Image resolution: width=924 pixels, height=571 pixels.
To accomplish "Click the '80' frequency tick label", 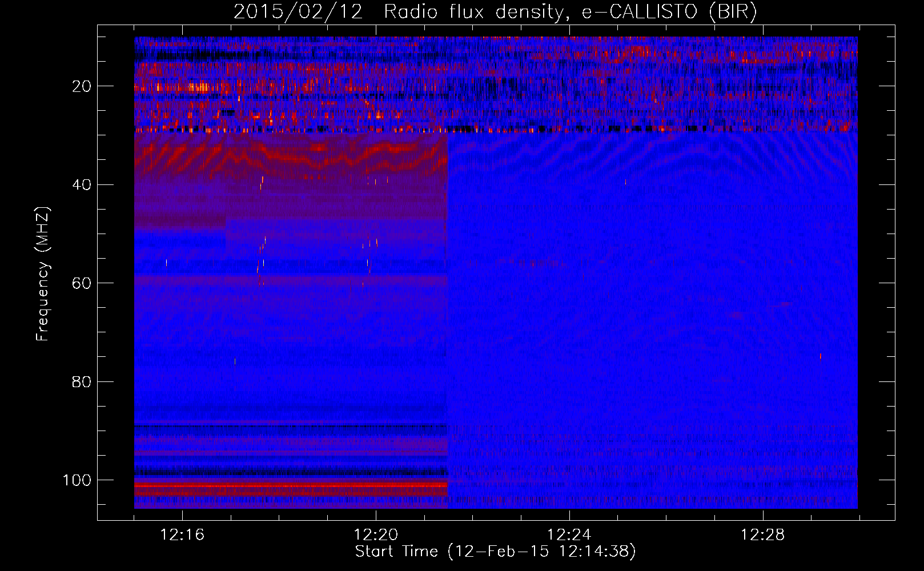I will [82, 381].
